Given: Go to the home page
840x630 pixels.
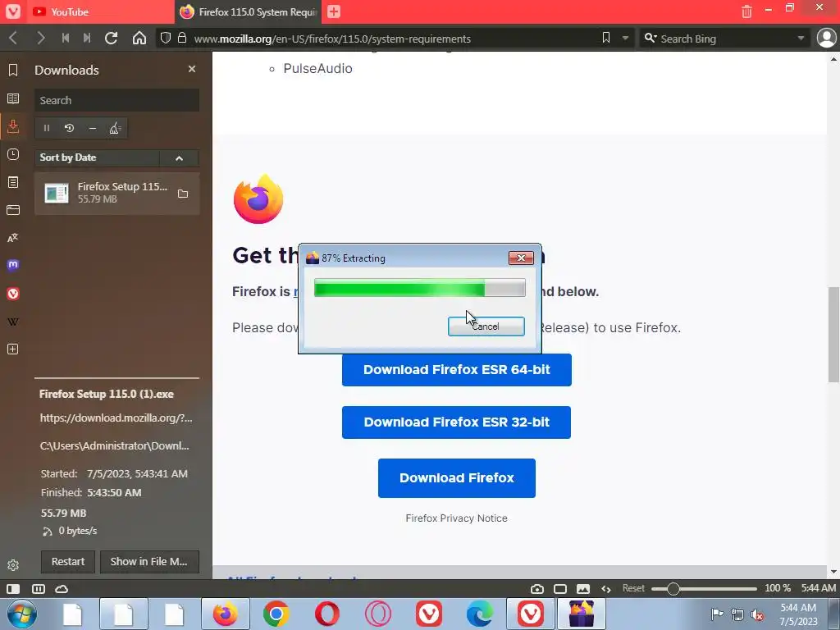Looking at the screenshot, I should tap(139, 38).
